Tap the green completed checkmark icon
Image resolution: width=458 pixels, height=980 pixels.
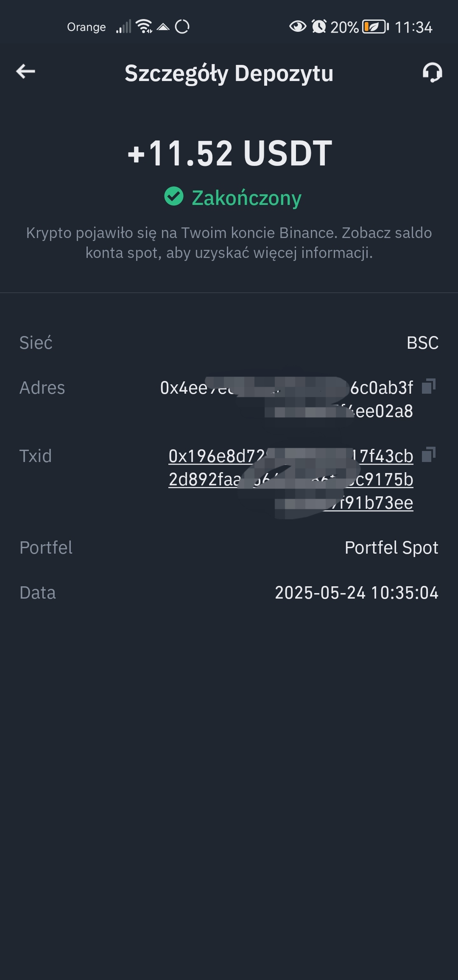click(174, 196)
